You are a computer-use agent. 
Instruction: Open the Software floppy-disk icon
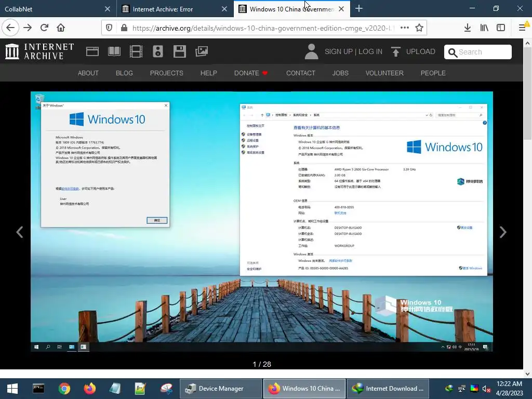(x=179, y=51)
